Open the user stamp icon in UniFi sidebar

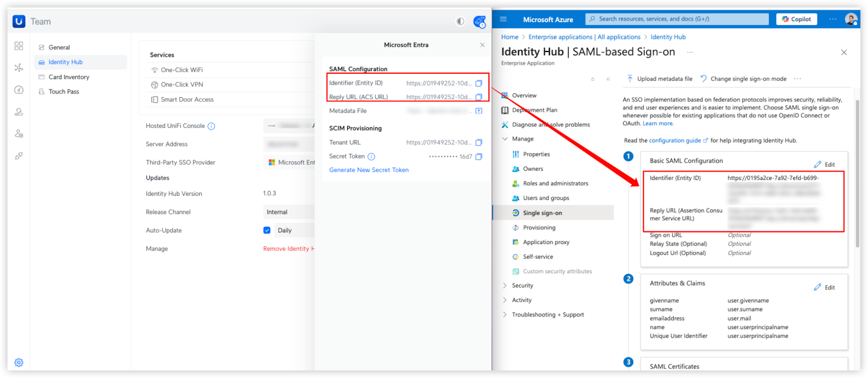(x=19, y=112)
